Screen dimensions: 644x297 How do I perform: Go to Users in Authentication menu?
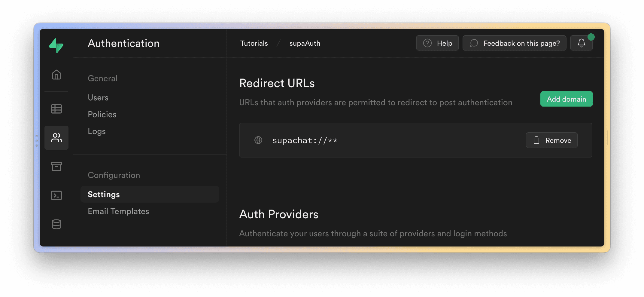click(98, 98)
